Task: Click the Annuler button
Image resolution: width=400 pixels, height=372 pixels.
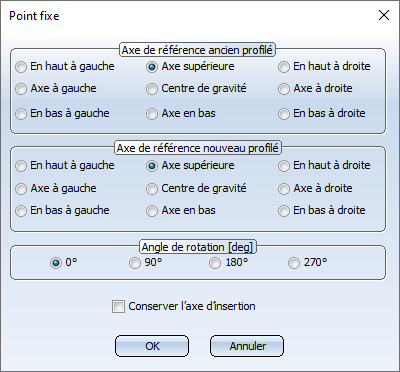Action: pyautogui.click(x=247, y=346)
